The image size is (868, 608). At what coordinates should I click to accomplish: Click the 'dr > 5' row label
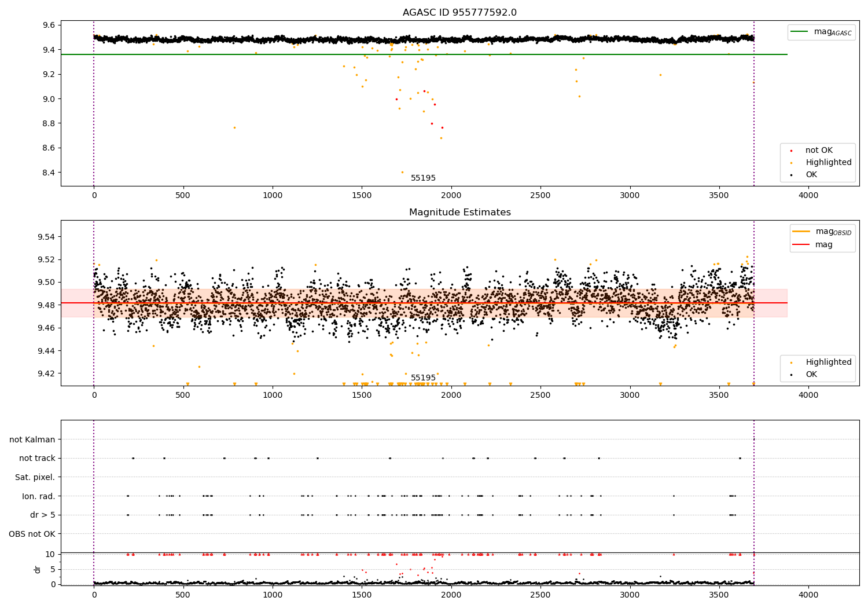point(43,515)
